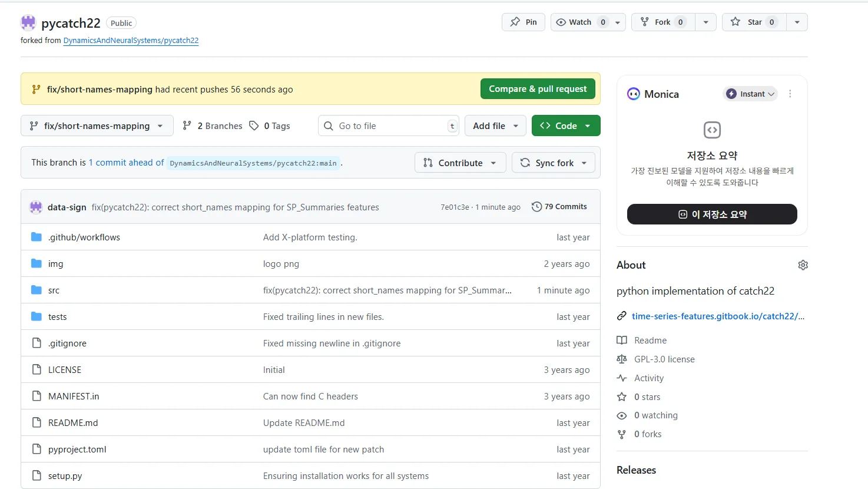Click the tag icon next to 0 Tags

point(254,125)
